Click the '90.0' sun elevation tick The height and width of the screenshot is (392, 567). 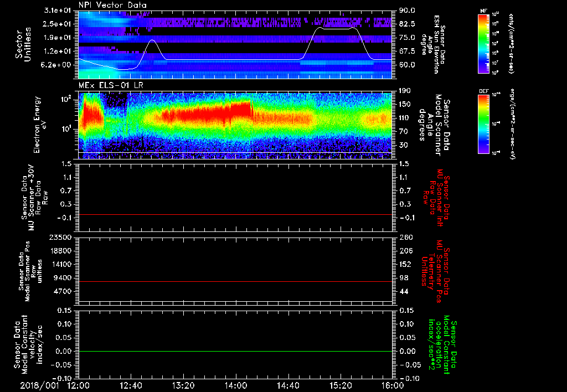coord(407,11)
